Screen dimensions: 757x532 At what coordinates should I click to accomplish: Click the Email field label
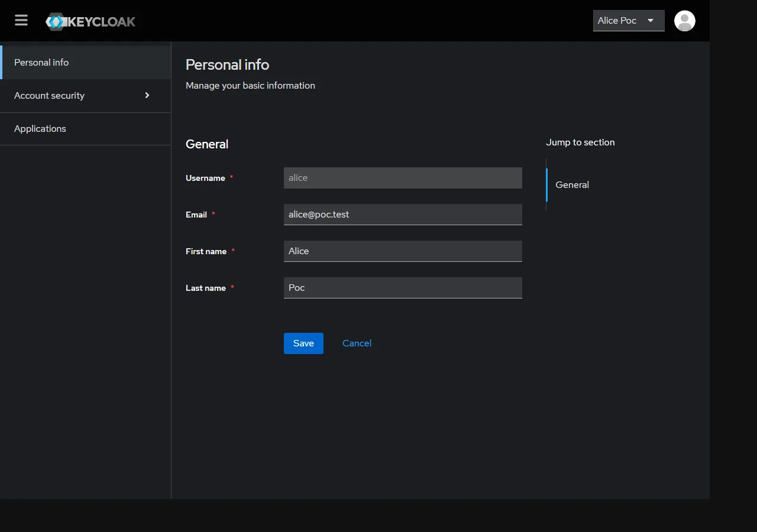click(x=196, y=215)
